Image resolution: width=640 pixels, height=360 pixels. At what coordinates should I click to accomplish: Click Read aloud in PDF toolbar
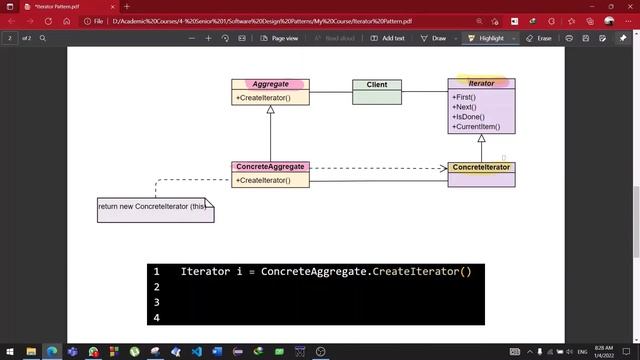334,38
